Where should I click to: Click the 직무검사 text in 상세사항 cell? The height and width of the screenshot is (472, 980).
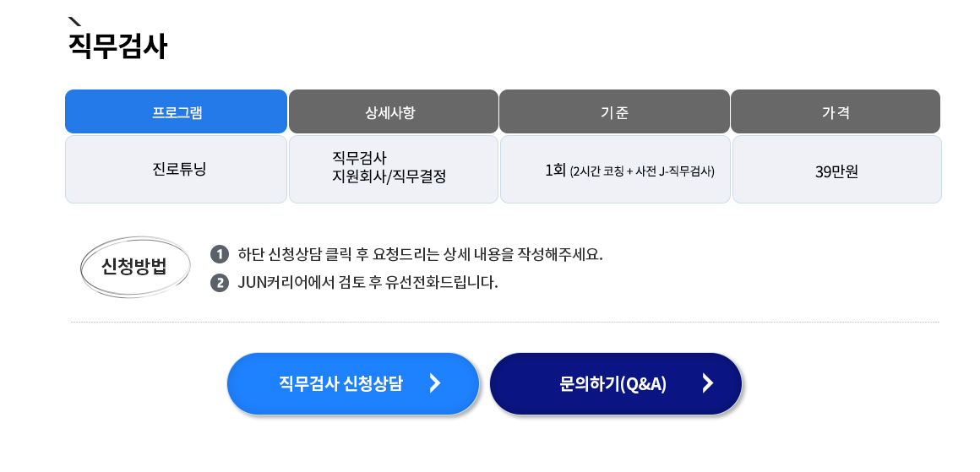coord(359,157)
